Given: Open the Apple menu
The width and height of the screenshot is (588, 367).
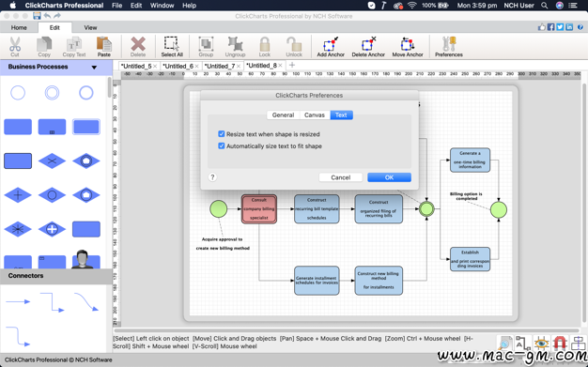Looking at the screenshot, I should [13, 6].
